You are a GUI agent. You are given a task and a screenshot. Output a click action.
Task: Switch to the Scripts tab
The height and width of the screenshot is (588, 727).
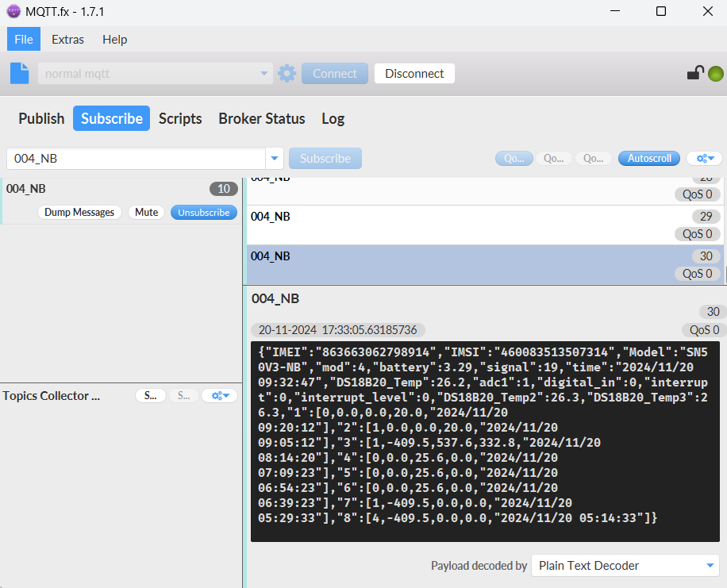(180, 119)
